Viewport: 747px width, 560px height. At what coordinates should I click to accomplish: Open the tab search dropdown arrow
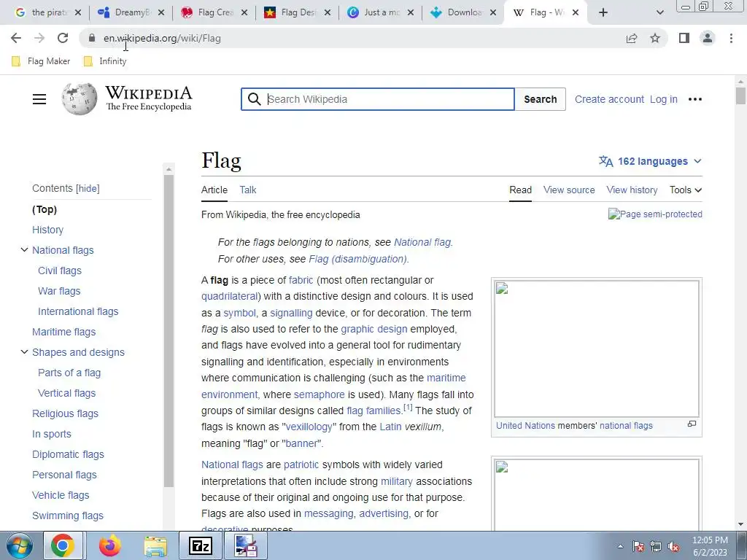pyautogui.click(x=659, y=12)
